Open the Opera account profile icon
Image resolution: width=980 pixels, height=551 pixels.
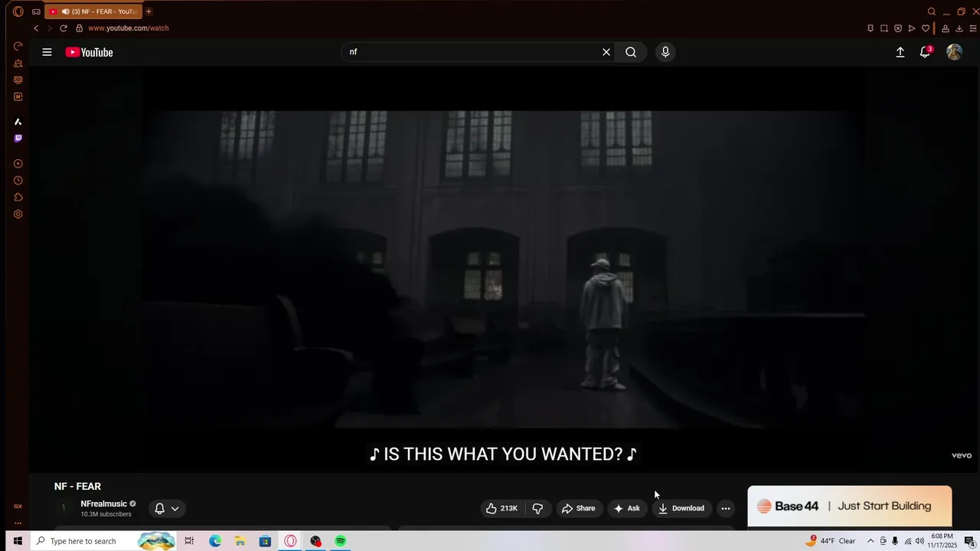click(x=946, y=28)
